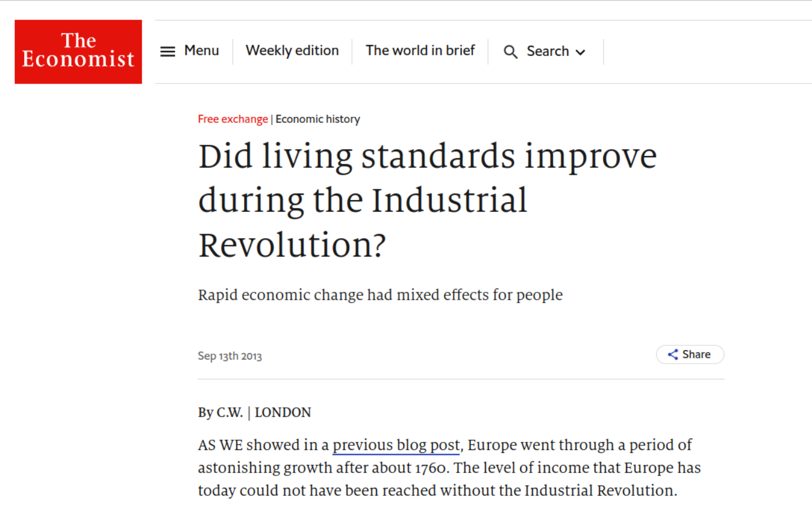Click the year 1760 in the paragraph
This screenshot has width=812, height=516.
(x=431, y=468)
